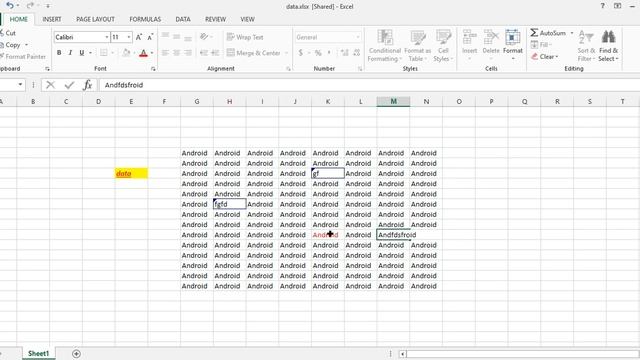Open the font size dropdown
The height and width of the screenshot is (360, 640).
(x=129, y=37)
